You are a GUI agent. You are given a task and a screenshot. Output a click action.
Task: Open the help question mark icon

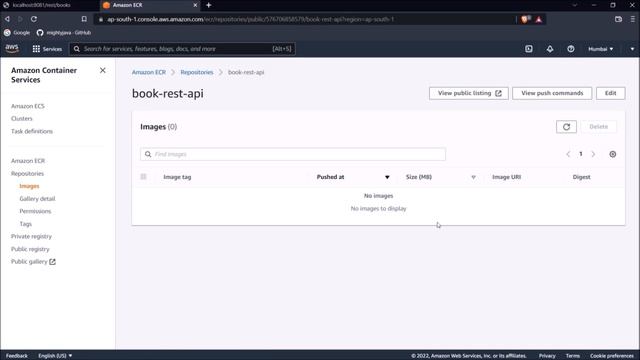[571, 49]
